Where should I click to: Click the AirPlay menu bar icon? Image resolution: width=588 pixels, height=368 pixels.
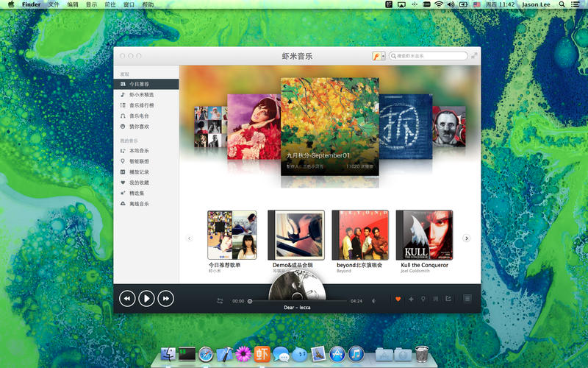click(401, 4)
